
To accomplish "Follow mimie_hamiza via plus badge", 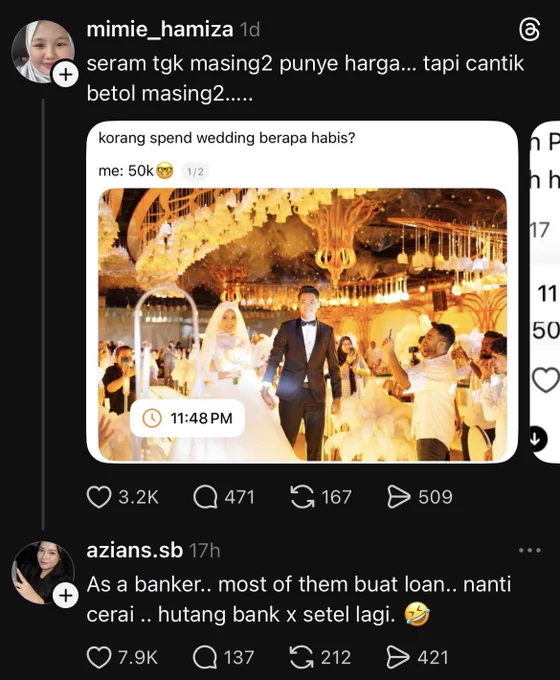I will click(x=65, y=75).
